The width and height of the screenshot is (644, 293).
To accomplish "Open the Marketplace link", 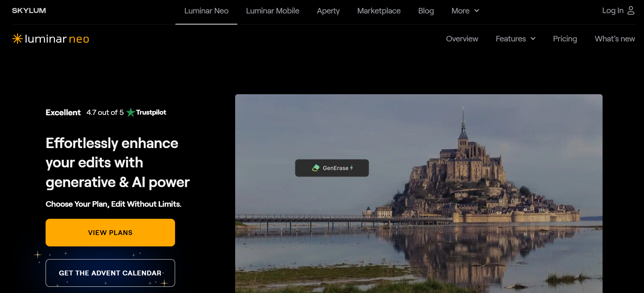I will pos(379,11).
